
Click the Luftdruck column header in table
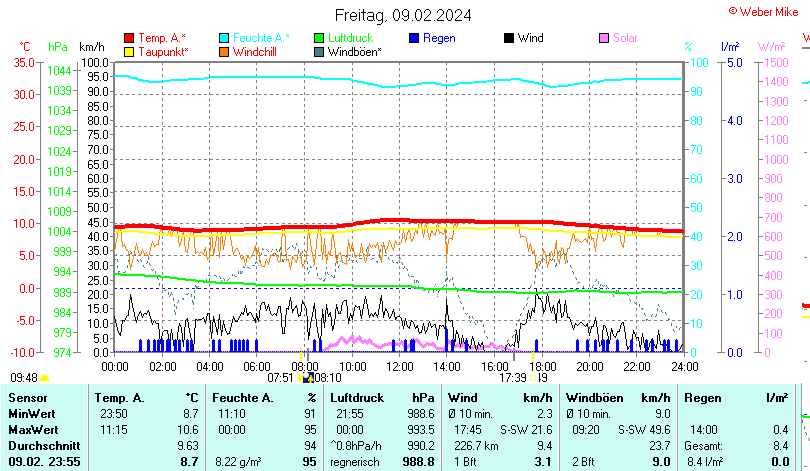point(358,398)
